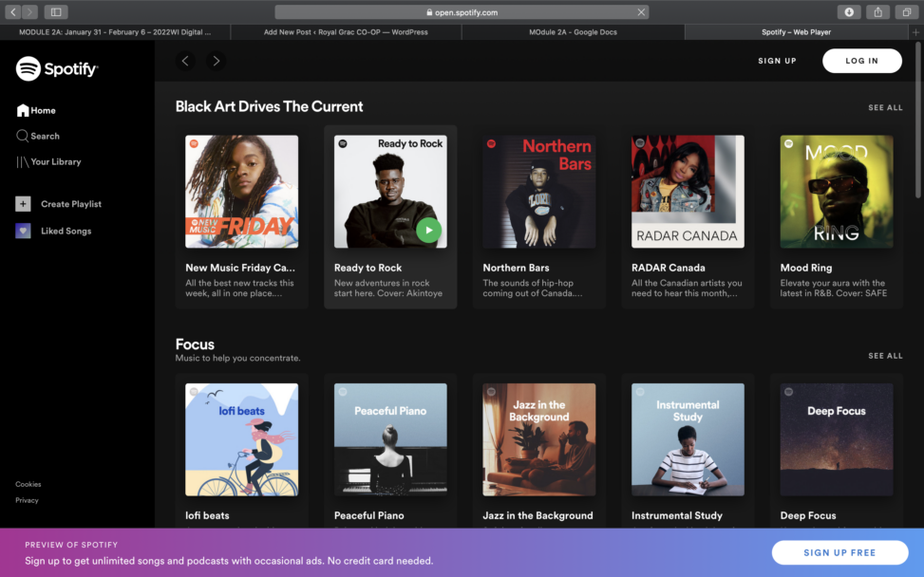The height and width of the screenshot is (577, 924).
Task: Open the Safari downloads icon
Action: 849,11
